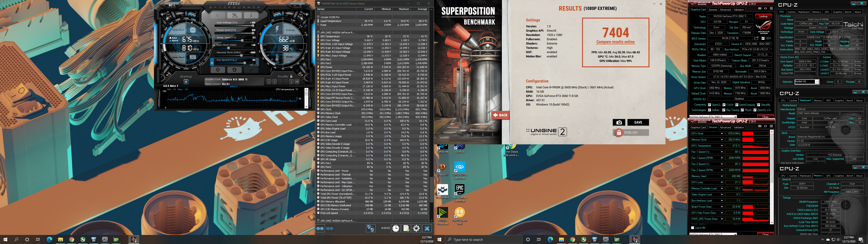This screenshot has height=244, width=868.
Task: Open Board Power Draw sensor dropdown
Action: pos(722,206)
